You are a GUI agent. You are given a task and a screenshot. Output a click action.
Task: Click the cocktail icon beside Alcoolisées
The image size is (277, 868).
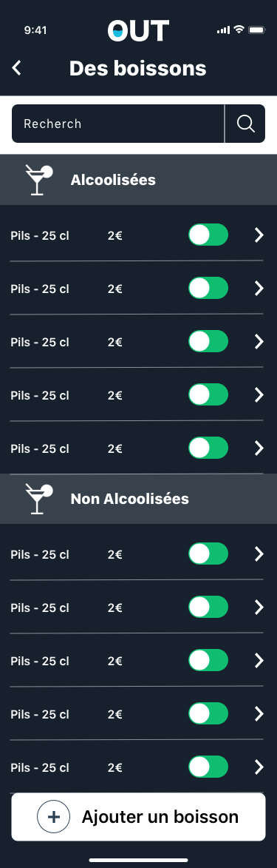tap(38, 180)
